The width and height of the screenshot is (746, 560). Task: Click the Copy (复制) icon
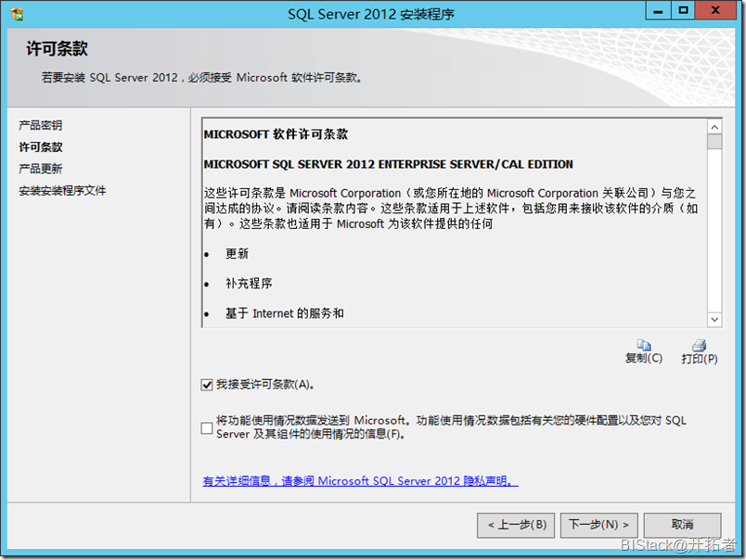[x=644, y=345]
